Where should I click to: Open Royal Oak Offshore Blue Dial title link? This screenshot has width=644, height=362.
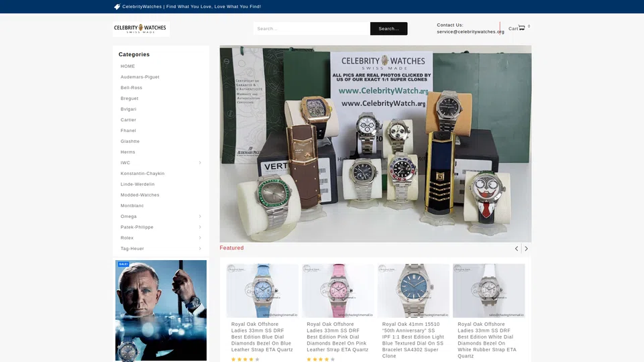[262, 337]
